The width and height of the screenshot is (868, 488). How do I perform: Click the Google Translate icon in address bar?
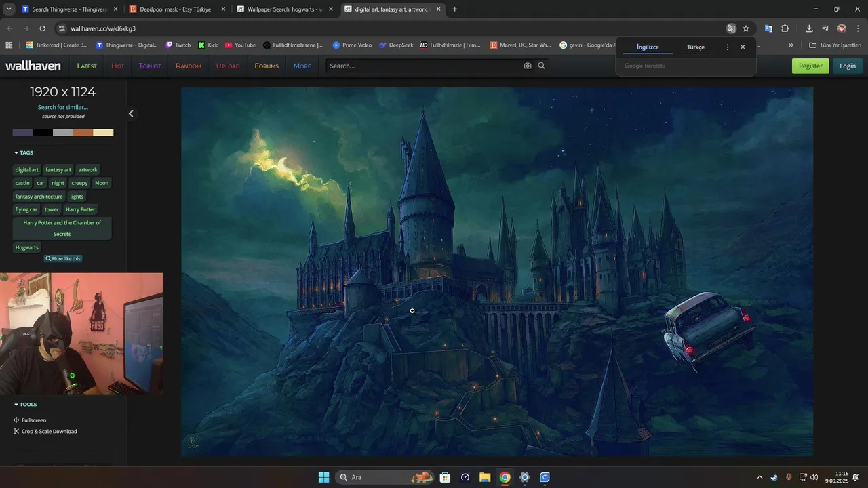pos(731,28)
